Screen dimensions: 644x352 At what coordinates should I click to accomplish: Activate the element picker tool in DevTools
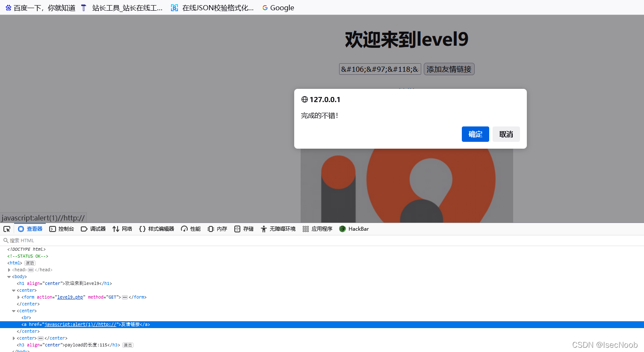click(x=6, y=229)
